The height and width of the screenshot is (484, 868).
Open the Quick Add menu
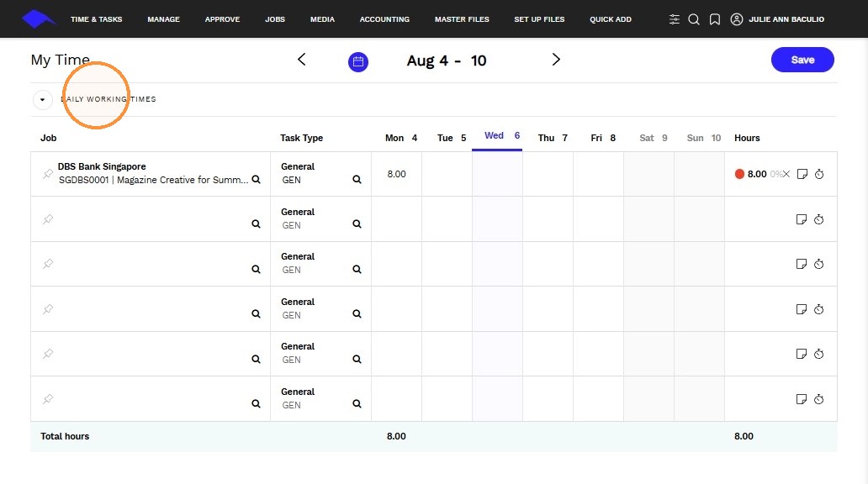point(610,19)
